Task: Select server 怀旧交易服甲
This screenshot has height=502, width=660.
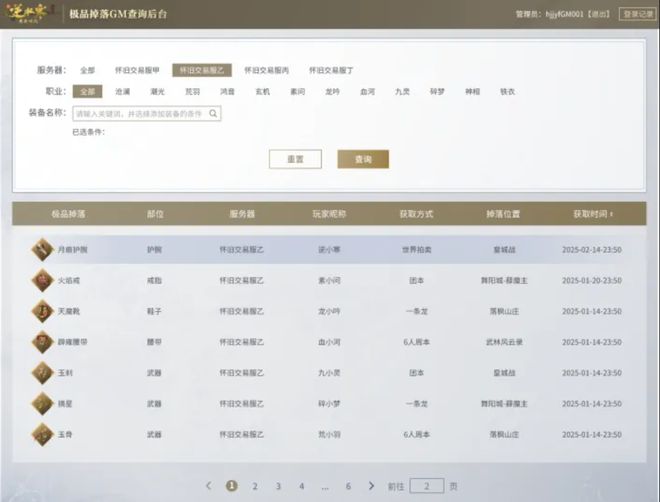Action: coord(137,70)
